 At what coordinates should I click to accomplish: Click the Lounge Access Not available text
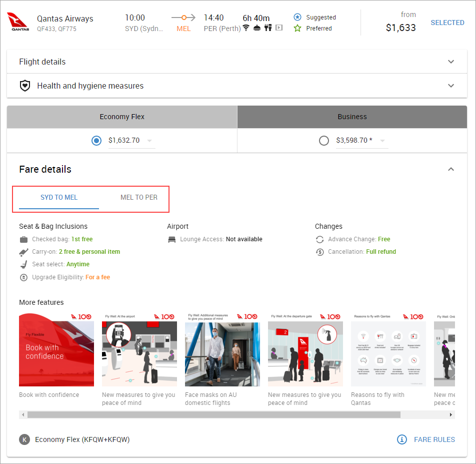coord(221,239)
